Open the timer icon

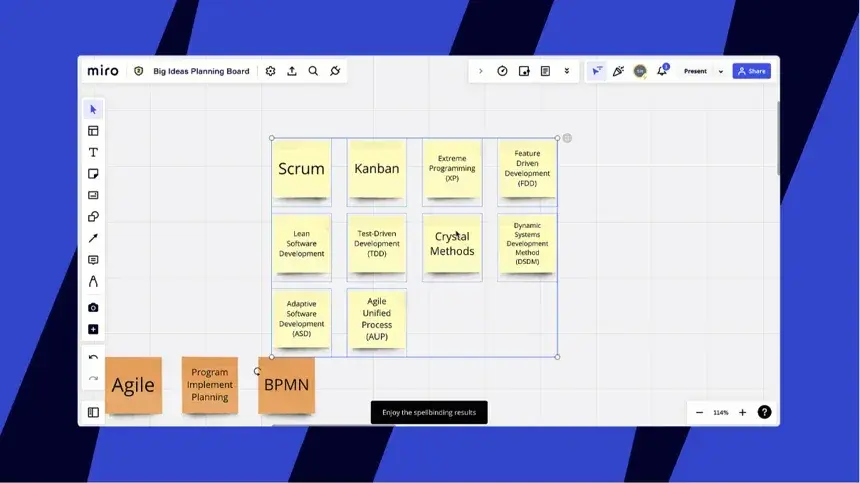(x=502, y=71)
